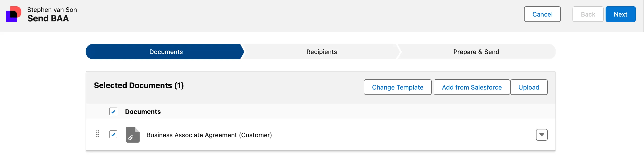Click the DocuSign logo icon

[x=14, y=14]
